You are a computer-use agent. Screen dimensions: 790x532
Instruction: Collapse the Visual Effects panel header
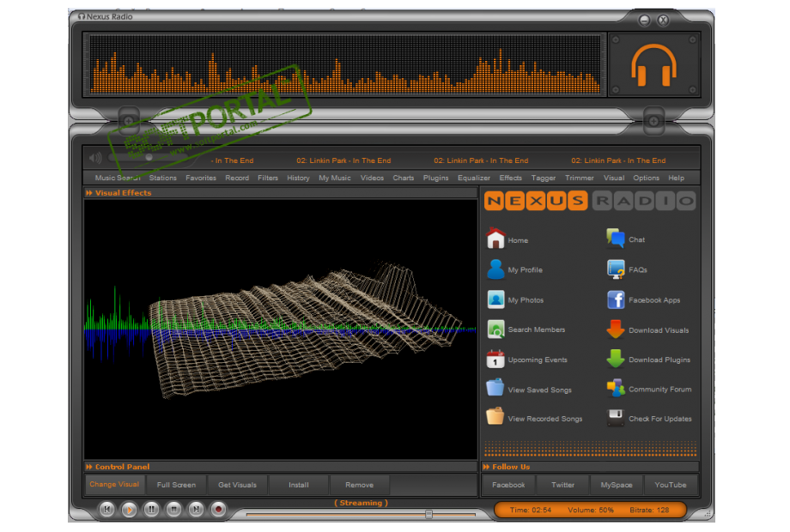281,193
